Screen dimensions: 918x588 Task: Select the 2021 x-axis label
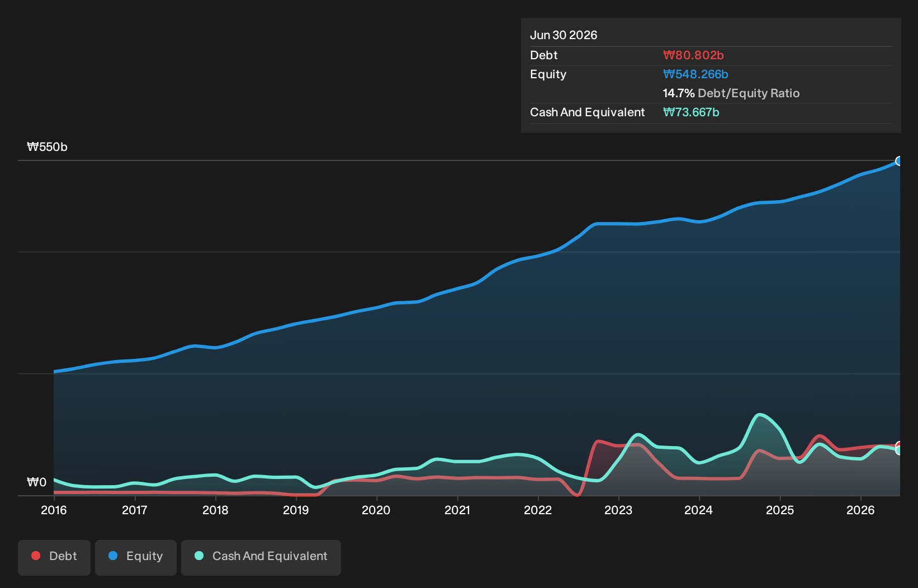457,510
